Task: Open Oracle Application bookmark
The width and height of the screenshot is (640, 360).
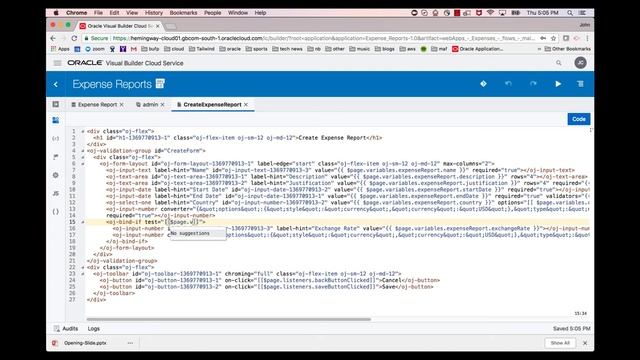Action: pos(477,49)
